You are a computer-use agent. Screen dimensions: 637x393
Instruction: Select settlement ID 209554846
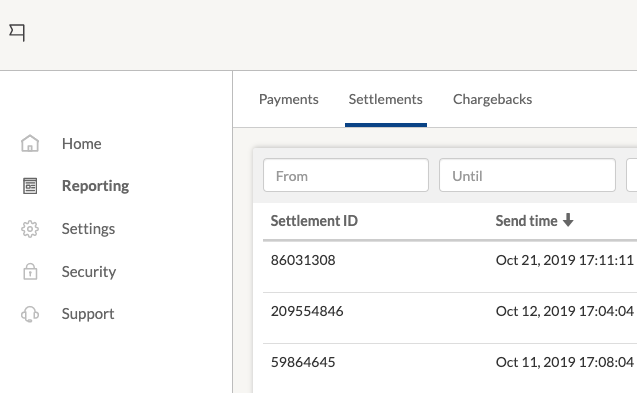click(x=307, y=311)
